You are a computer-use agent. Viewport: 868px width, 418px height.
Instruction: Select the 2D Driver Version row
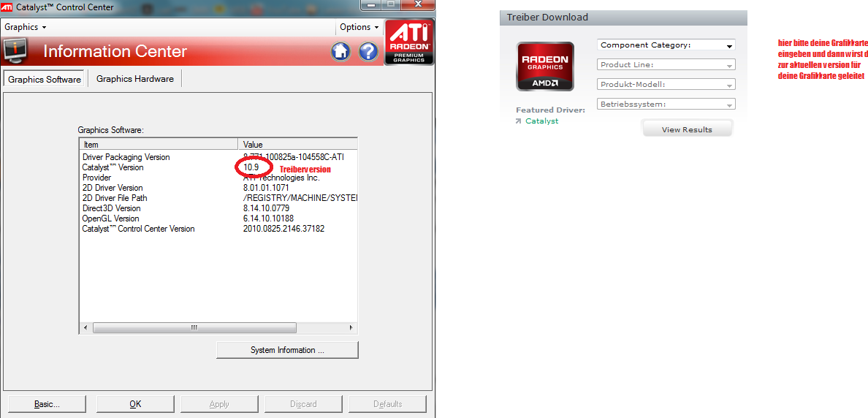tap(218, 188)
